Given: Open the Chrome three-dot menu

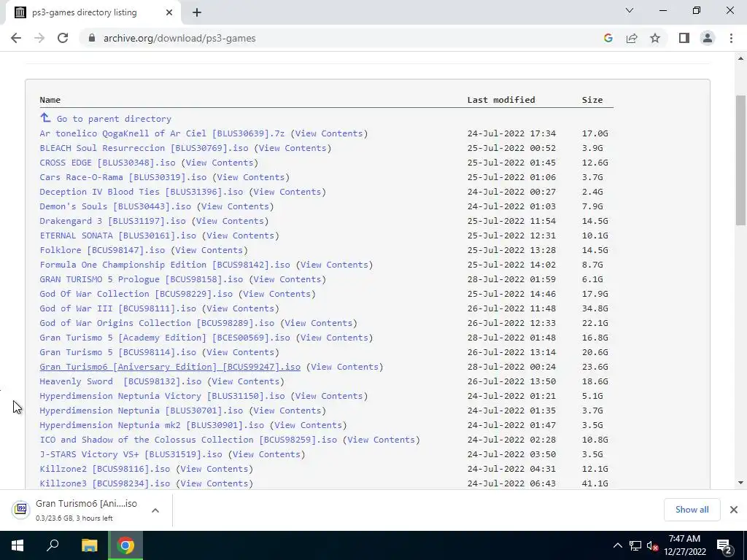Looking at the screenshot, I should (731, 38).
